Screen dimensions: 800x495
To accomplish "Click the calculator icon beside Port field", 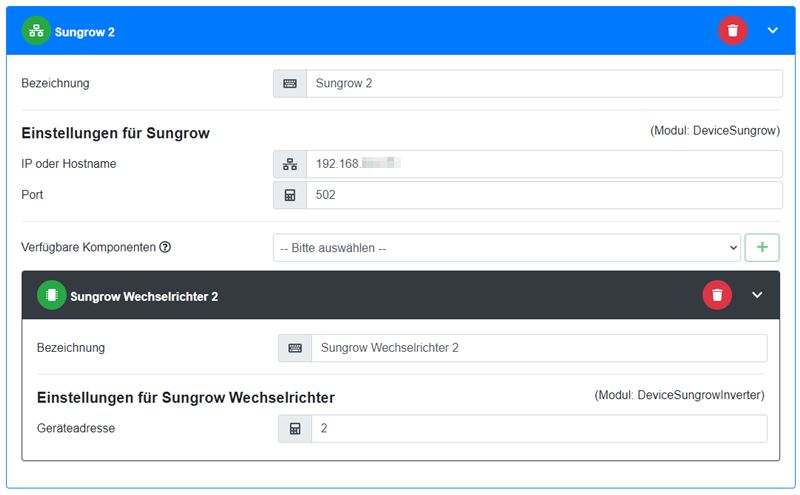I will click(290, 195).
